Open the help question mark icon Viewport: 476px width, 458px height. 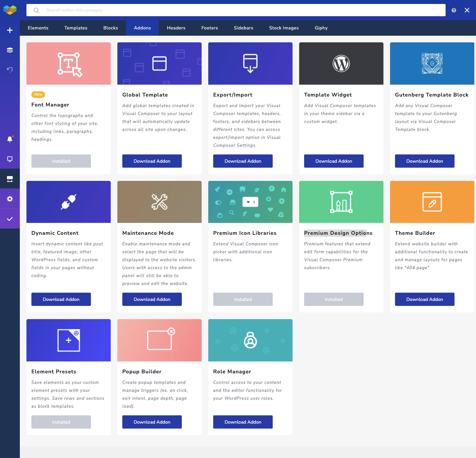[x=454, y=10]
